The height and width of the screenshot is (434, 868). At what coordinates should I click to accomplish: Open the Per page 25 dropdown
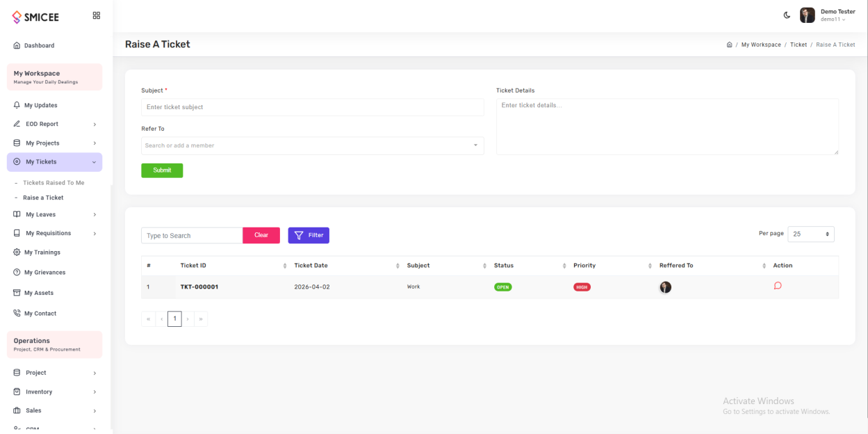click(811, 234)
